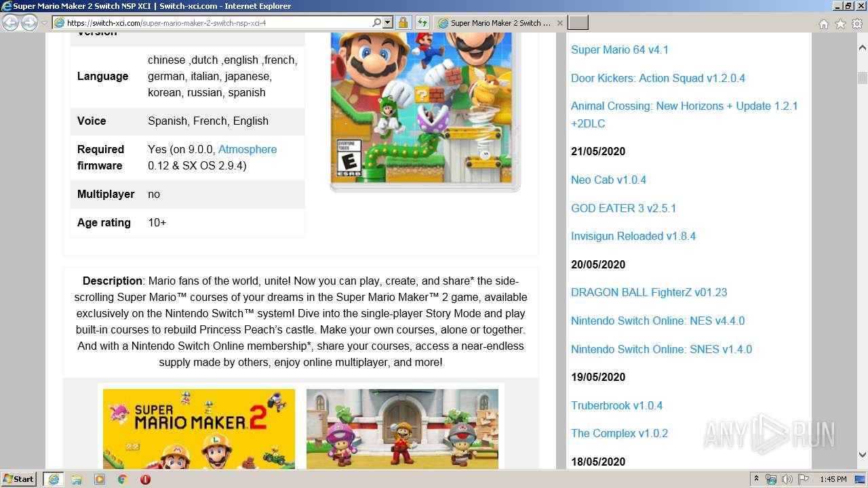Click the red stop-sign taskbar icon
This screenshot has width=868, height=488.
coord(145,479)
